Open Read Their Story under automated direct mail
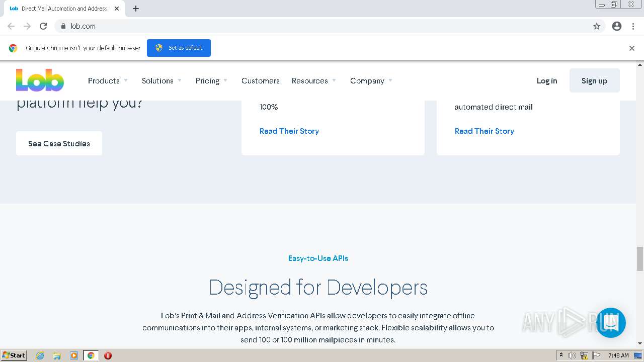 tap(485, 131)
